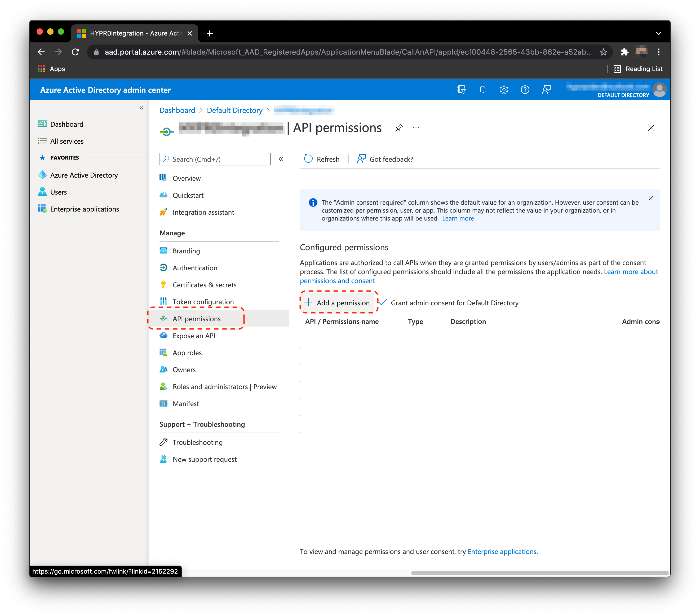
Task: Collapse the left favorites sidebar
Action: pos(141,108)
